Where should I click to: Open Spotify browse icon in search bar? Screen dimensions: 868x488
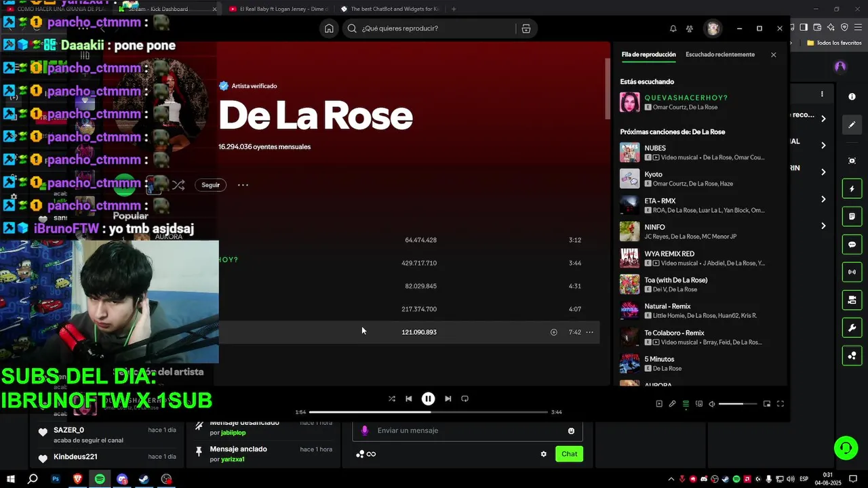pyautogui.click(x=526, y=28)
